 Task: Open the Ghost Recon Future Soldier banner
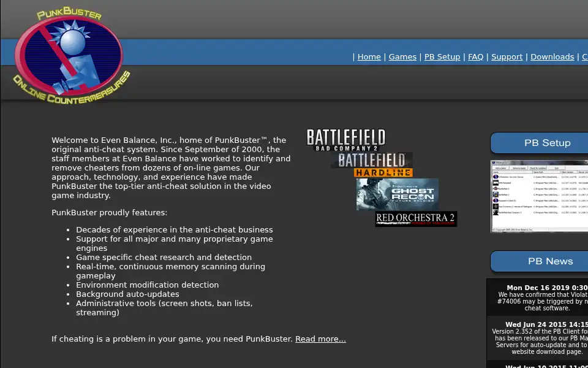click(x=397, y=194)
